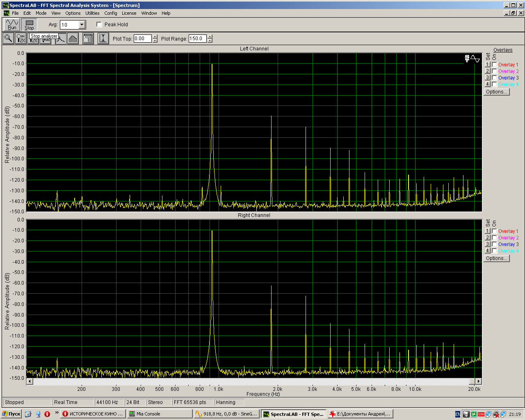
Task: Click the language EN indicator in tray
Action: (458, 414)
